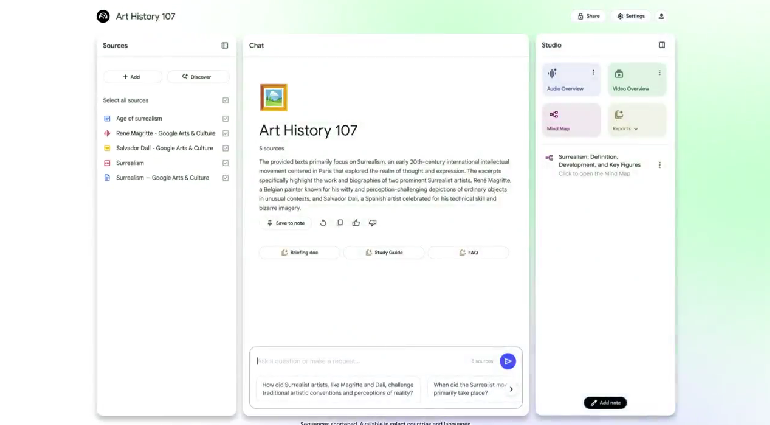This screenshot has height=425, width=770.
Task: Give thumbs up to summary
Action: [x=356, y=223]
